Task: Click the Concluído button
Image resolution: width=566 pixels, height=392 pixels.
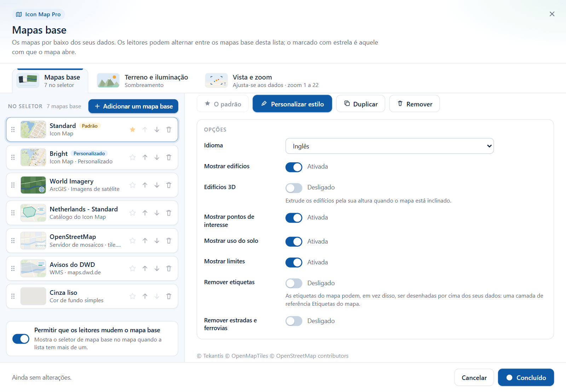Action: point(526,378)
